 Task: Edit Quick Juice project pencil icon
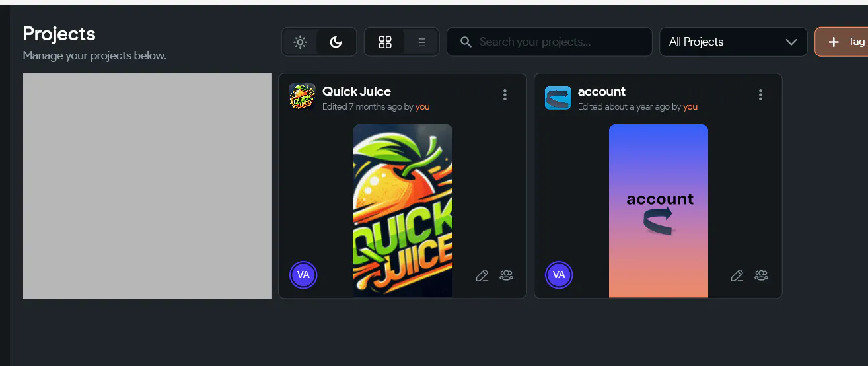tap(482, 275)
